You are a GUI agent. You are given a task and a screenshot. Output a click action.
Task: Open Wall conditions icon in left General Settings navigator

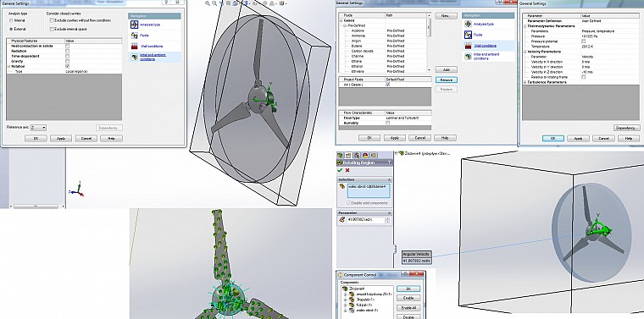pyautogui.click(x=134, y=47)
